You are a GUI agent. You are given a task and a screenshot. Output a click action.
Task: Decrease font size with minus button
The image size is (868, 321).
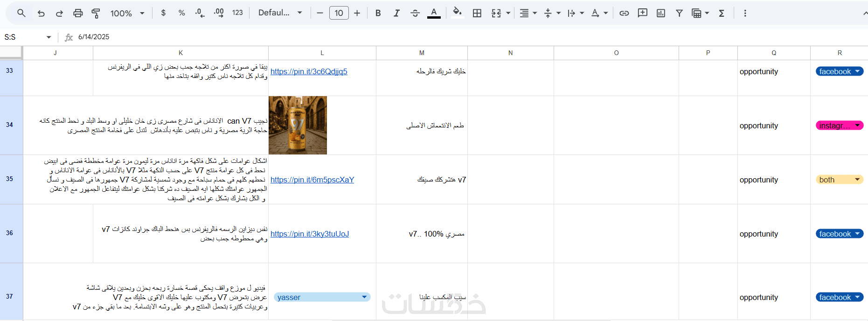click(x=320, y=13)
